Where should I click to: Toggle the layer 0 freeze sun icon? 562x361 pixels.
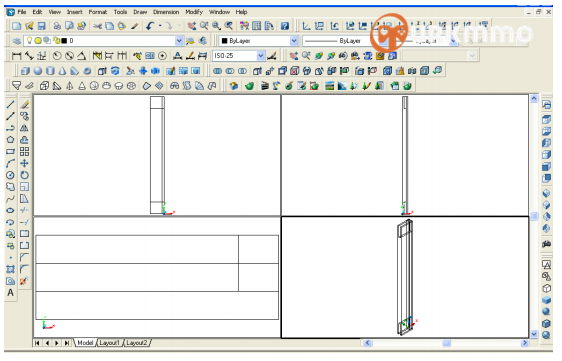pos(38,41)
